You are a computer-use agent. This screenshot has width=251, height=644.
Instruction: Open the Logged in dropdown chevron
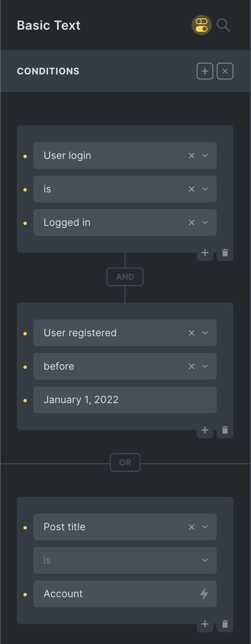coord(205,222)
